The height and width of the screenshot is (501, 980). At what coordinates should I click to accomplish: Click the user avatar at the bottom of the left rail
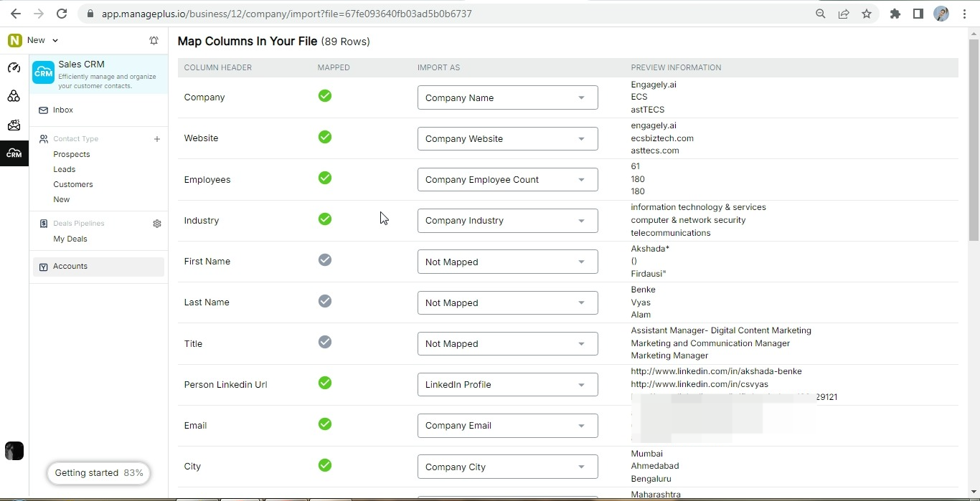pos(14,451)
